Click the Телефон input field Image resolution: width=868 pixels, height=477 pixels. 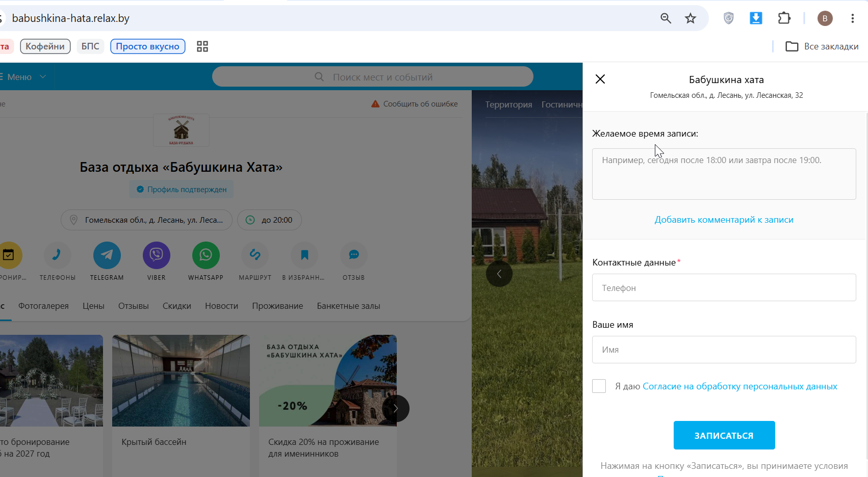pos(724,287)
